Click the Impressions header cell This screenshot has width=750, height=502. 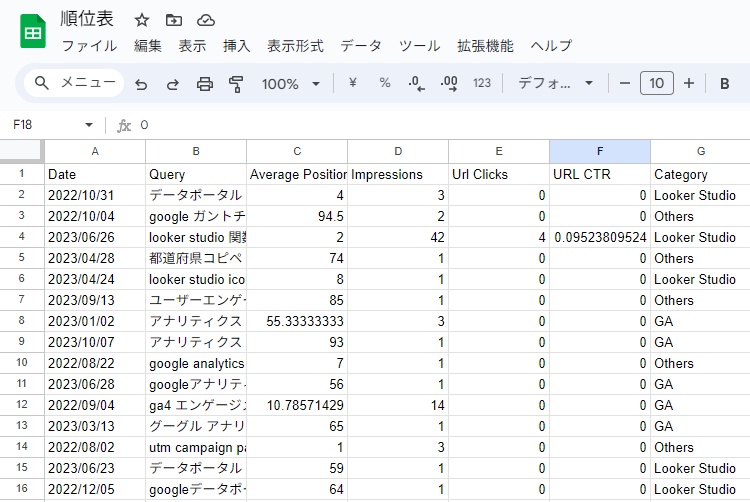point(398,175)
